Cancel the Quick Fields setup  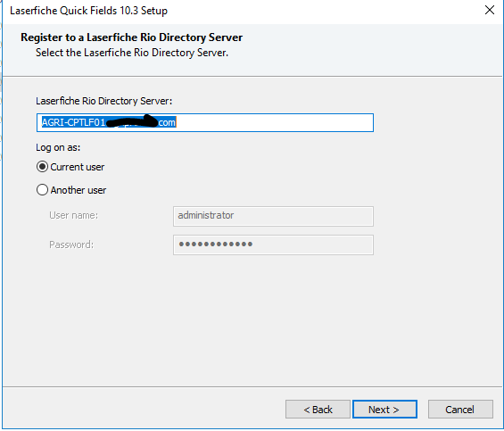460,409
